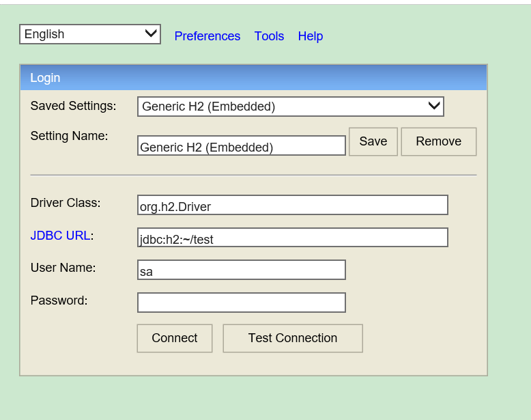Click the Saved Settings label text

coord(73,106)
